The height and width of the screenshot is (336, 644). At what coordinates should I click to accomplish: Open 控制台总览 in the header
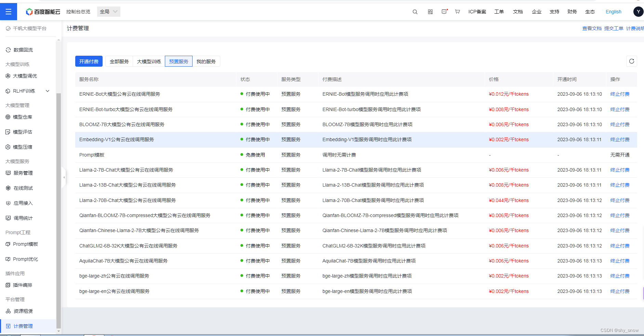point(78,12)
